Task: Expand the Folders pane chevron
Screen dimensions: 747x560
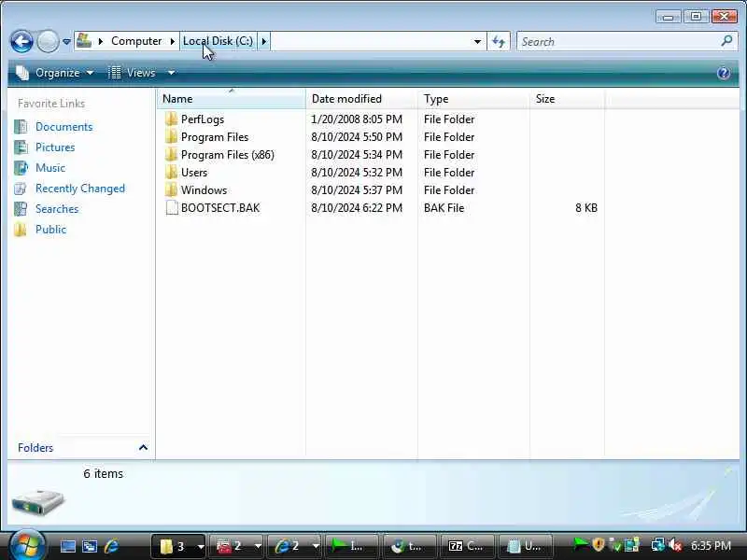Action: point(143,448)
